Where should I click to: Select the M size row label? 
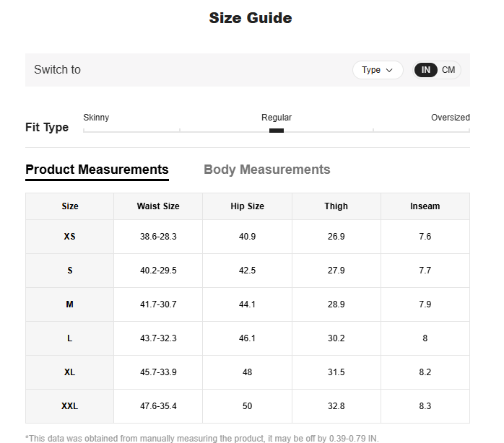click(69, 304)
